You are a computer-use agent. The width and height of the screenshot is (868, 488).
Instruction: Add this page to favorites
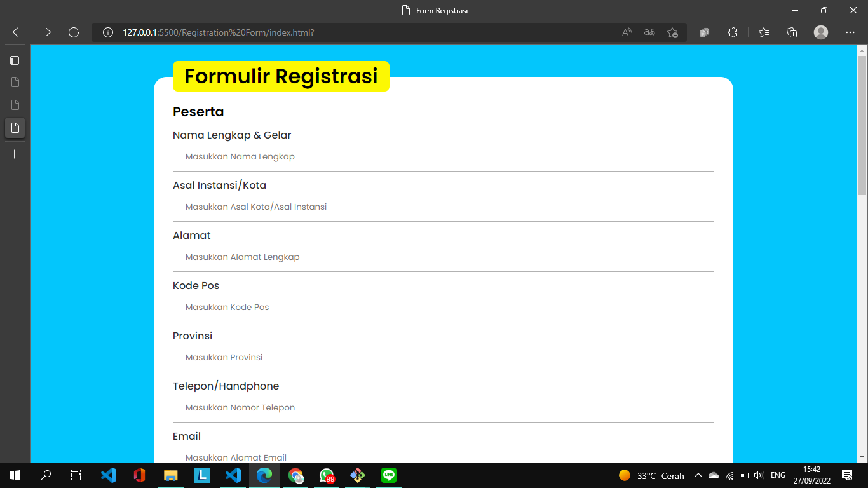coord(672,32)
